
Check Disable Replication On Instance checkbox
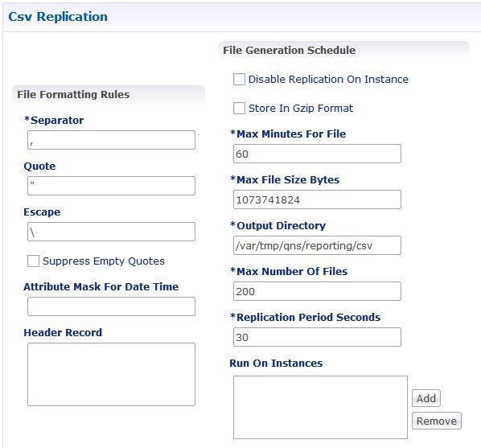point(239,79)
